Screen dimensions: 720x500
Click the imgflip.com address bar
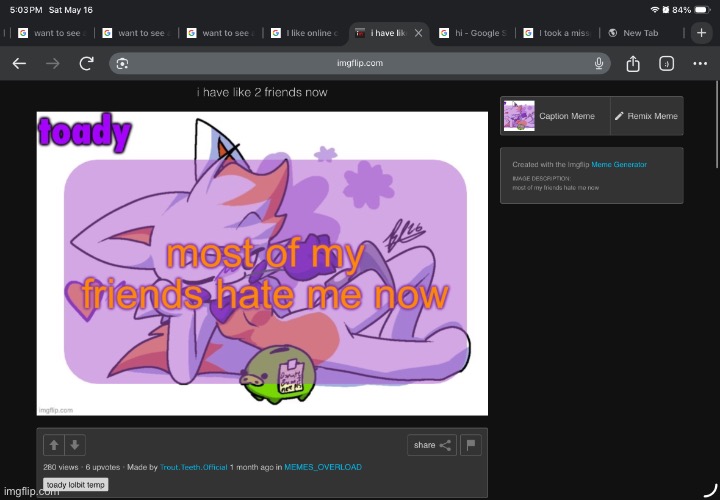(x=360, y=63)
